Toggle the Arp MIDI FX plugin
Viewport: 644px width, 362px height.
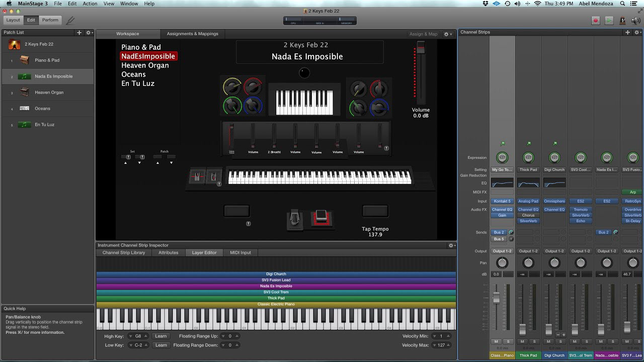pyautogui.click(x=633, y=192)
